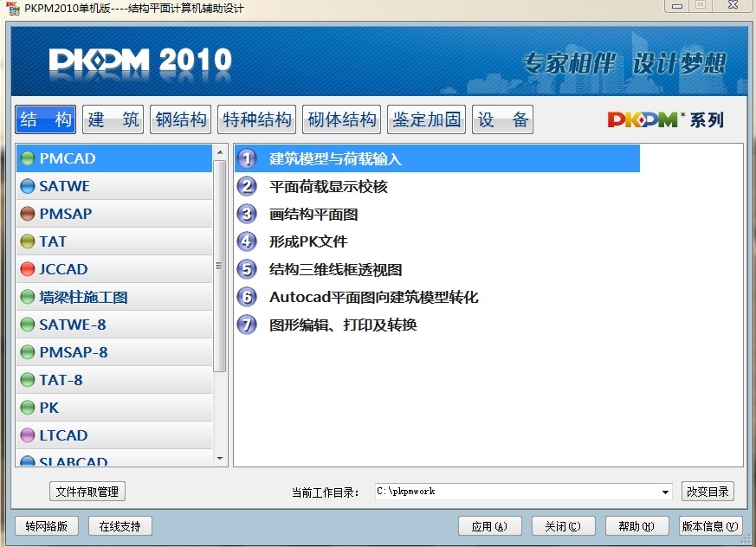Click the green TAT-8 icon
756x547 pixels.
click(28, 380)
